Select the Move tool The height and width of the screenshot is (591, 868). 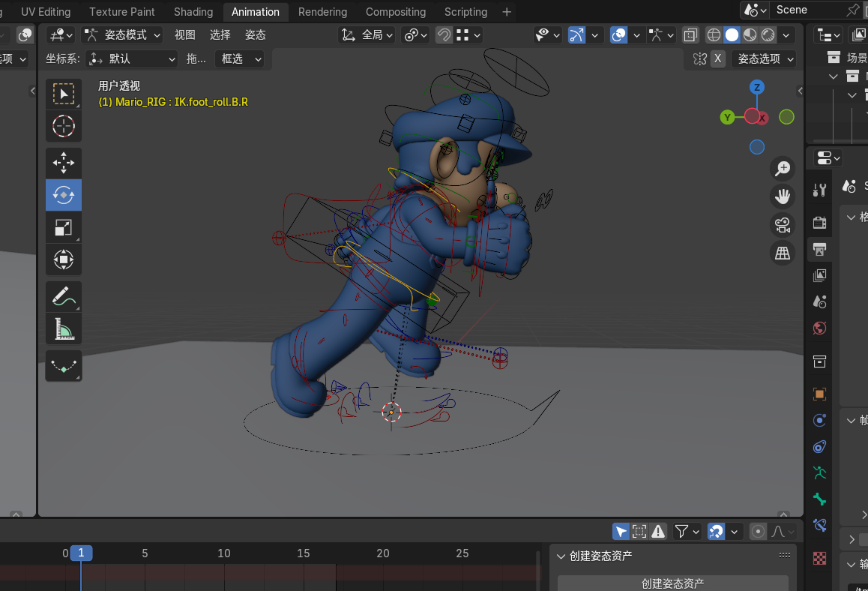64,163
